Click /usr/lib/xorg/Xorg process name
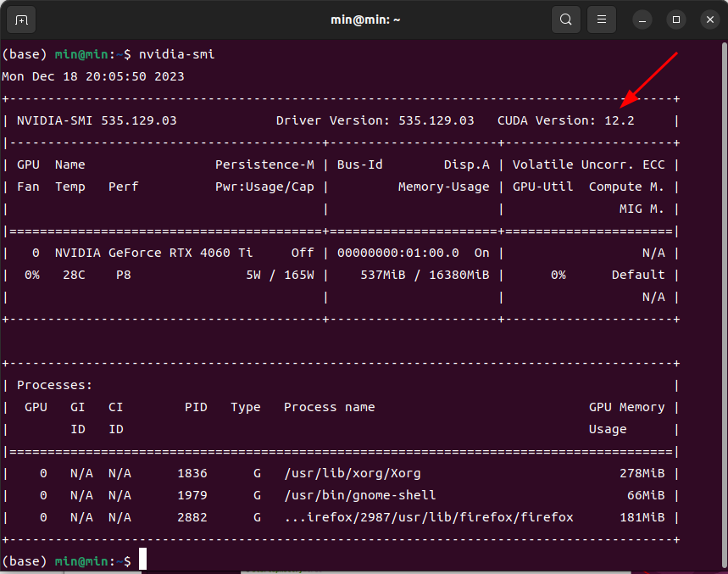Screen dimensions: 728x574 353,474
